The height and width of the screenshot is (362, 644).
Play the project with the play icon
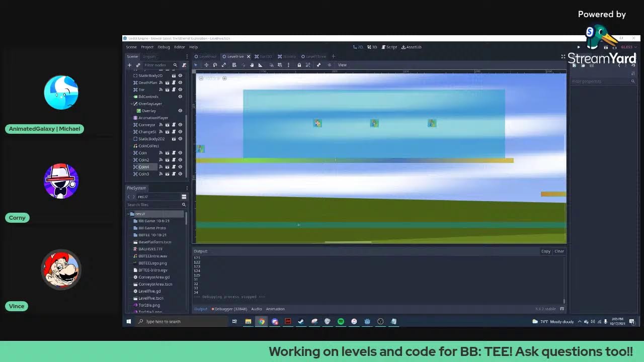[x=579, y=47]
